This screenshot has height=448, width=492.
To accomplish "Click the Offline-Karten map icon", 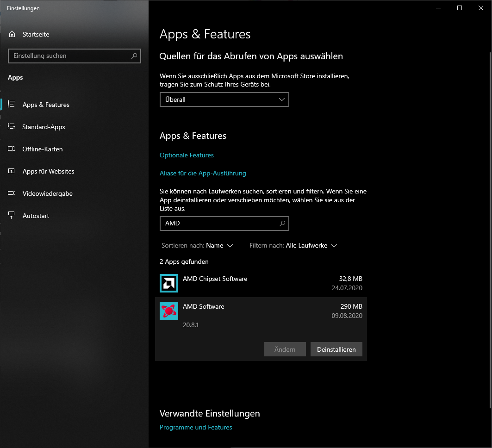I will [x=11, y=149].
